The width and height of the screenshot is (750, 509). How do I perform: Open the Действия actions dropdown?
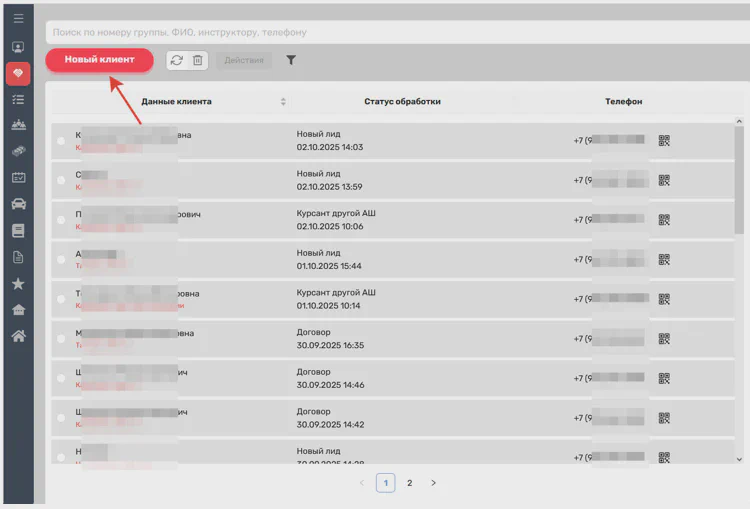tap(244, 60)
